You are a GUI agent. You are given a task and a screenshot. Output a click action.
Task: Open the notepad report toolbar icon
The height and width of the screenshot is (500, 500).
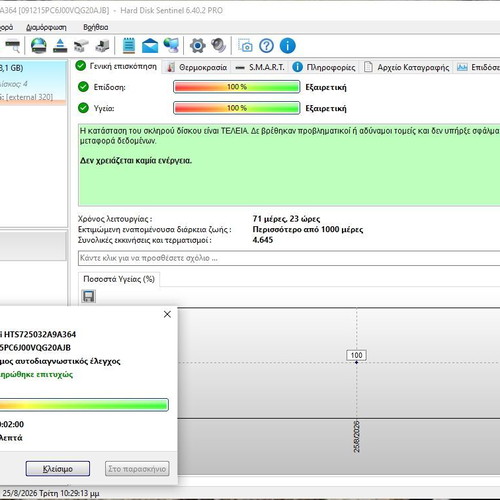[x=129, y=46]
